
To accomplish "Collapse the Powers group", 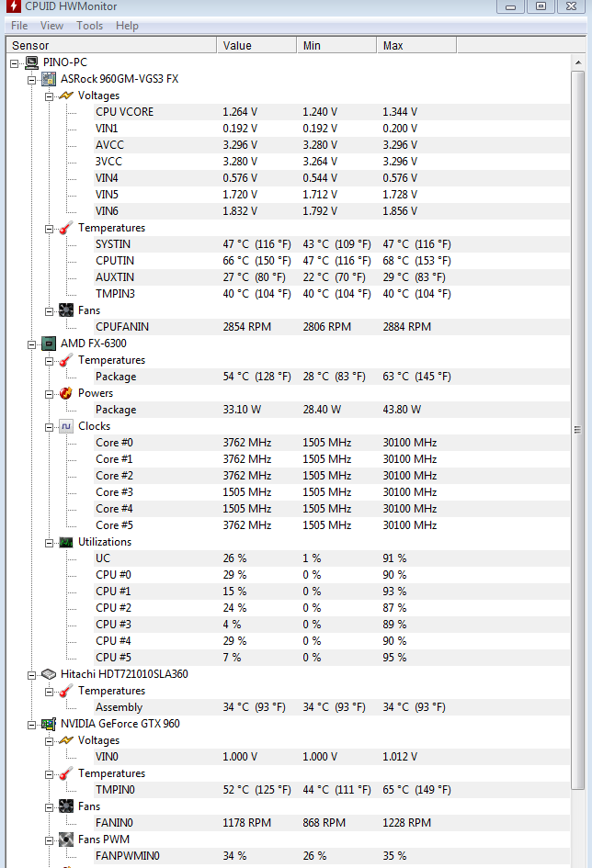I will click(x=49, y=395).
